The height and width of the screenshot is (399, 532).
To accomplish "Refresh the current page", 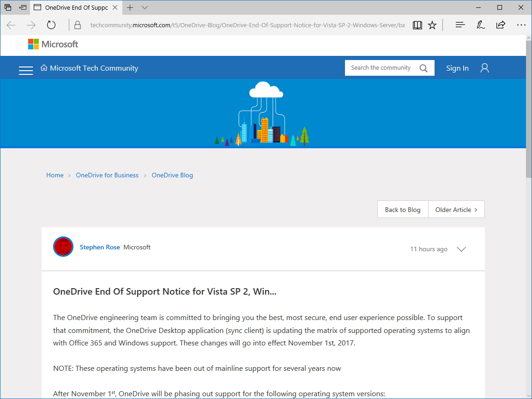I will pyautogui.click(x=51, y=25).
